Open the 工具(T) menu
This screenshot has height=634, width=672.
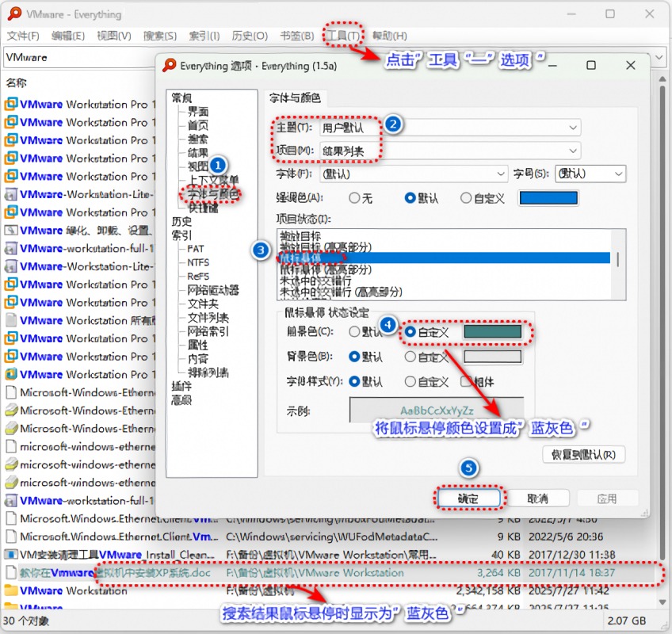pos(343,35)
